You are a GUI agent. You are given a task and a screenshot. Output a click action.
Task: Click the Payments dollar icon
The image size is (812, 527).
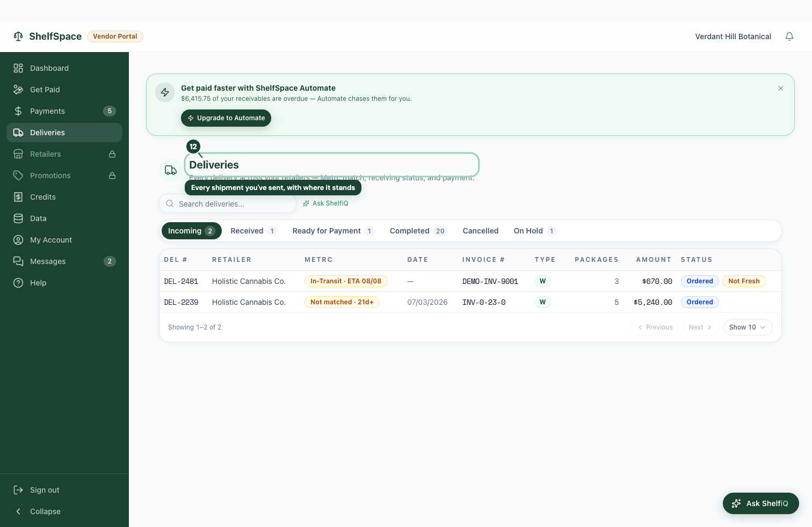click(x=18, y=111)
